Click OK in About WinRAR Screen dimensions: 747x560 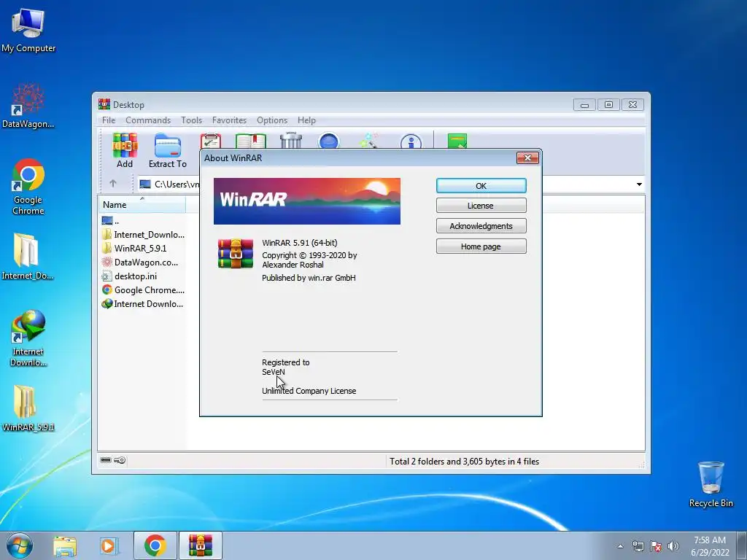(x=481, y=186)
